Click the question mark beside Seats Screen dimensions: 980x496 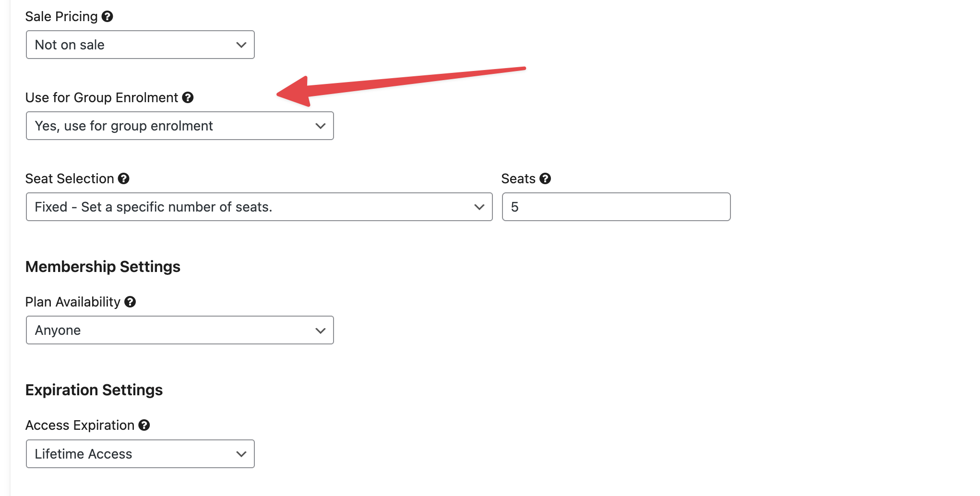(545, 178)
